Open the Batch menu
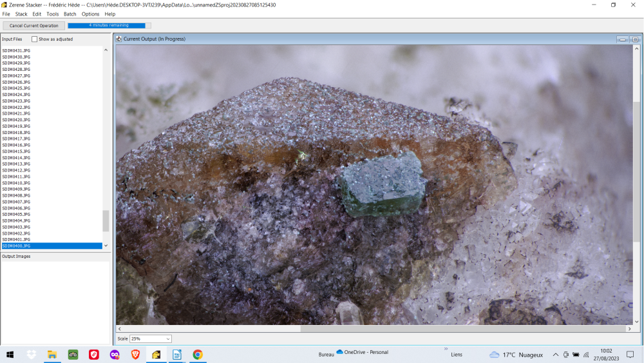 pos(70,14)
